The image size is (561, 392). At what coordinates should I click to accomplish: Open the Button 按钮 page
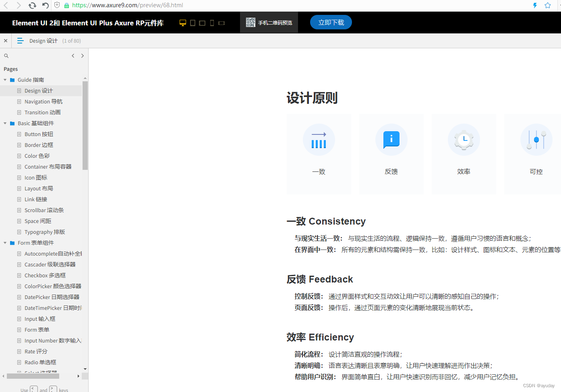coord(39,134)
